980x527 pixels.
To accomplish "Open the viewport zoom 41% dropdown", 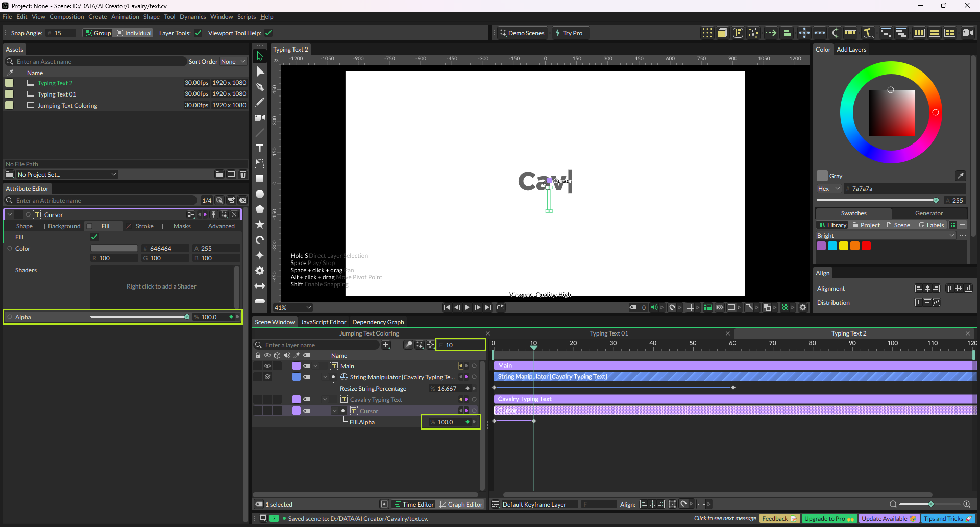I will click(293, 308).
